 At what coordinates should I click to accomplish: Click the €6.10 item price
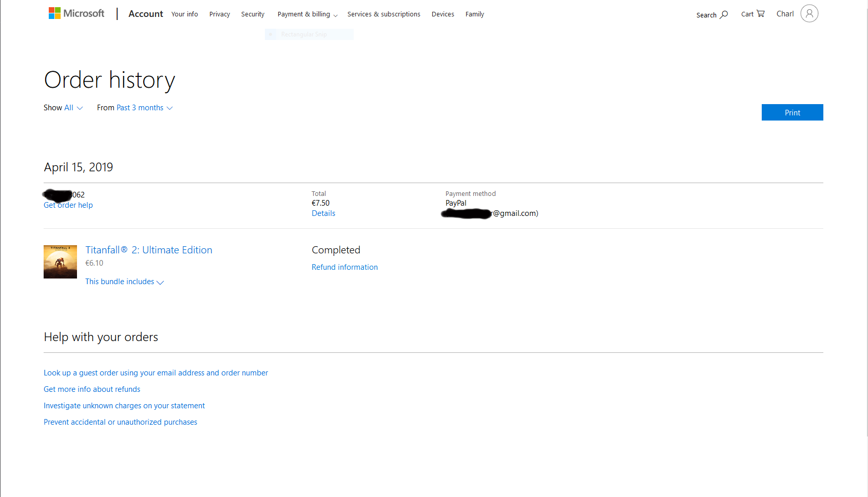(94, 263)
